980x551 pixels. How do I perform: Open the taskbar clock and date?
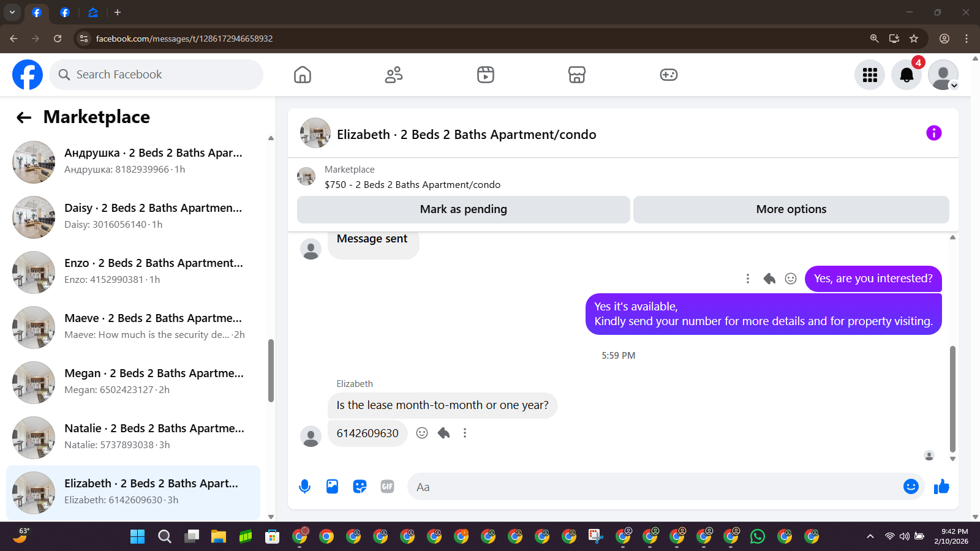click(951, 536)
